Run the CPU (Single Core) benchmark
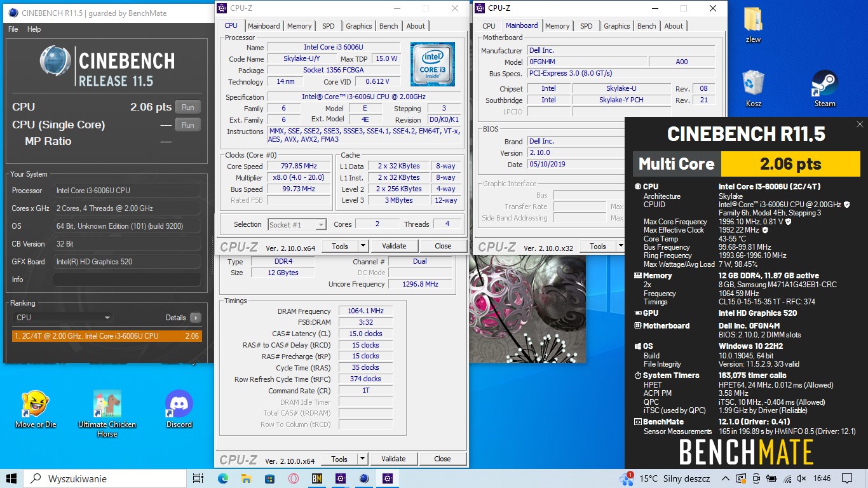The height and width of the screenshot is (488, 868). (x=188, y=125)
